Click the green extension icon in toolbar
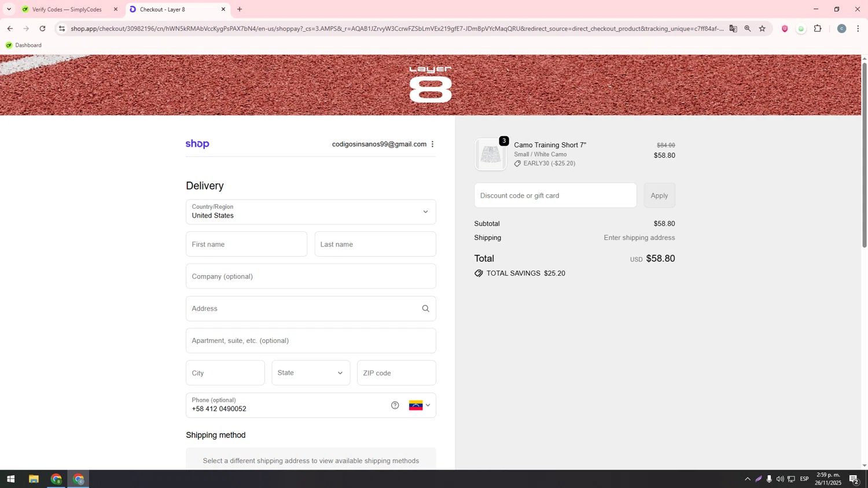The width and height of the screenshot is (868, 488). [x=801, y=29]
